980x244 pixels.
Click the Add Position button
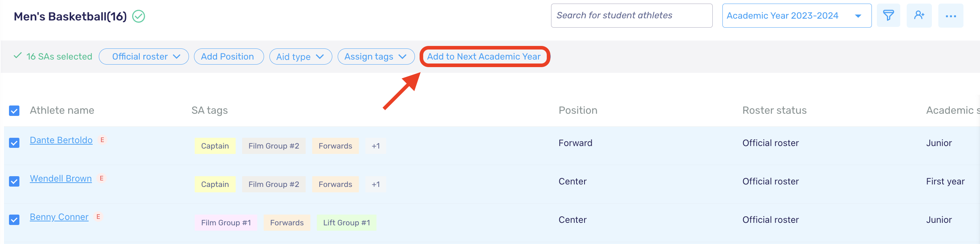point(227,57)
